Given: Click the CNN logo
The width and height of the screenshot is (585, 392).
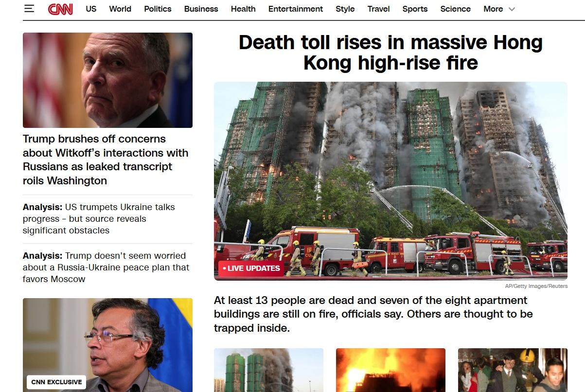Looking at the screenshot, I should tap(60, 9).
